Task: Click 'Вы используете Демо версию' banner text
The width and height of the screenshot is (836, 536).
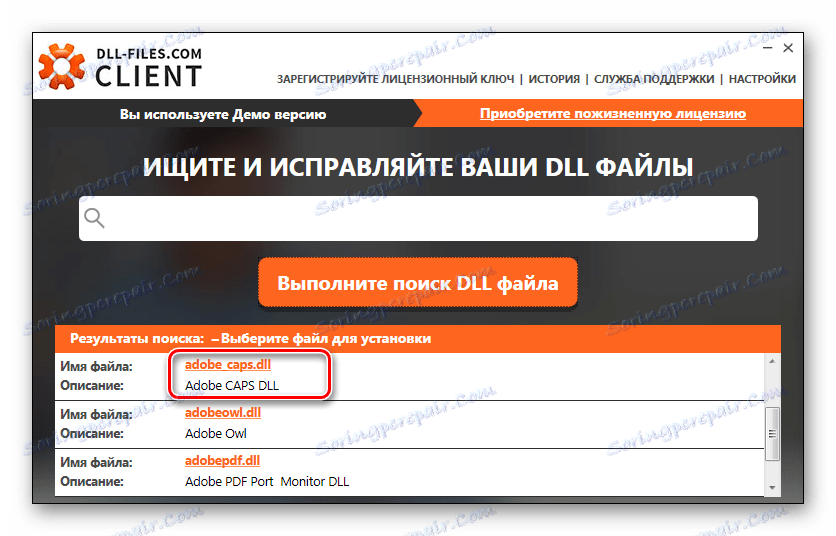Action: pyautogui.click(x=223, y=114)
